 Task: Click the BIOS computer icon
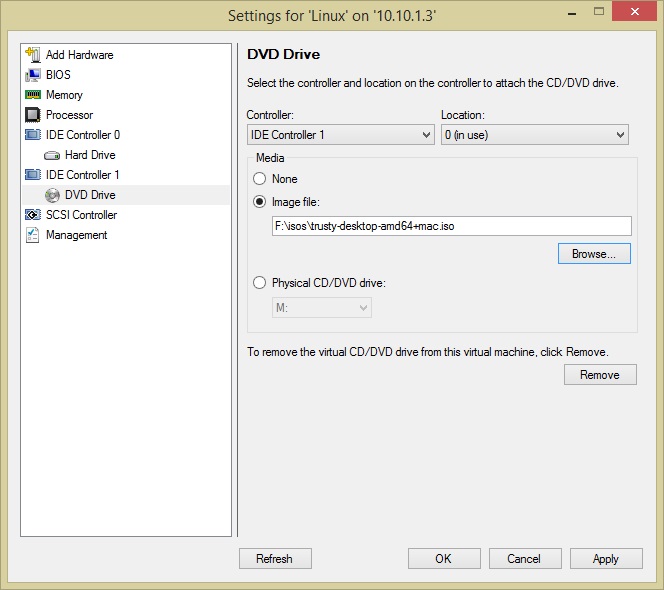click(33, 75)
